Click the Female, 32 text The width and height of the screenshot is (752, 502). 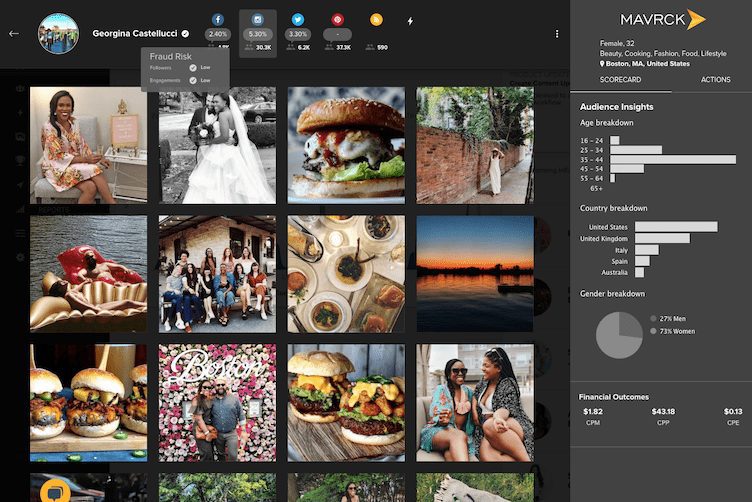click(x=617, y=43)
